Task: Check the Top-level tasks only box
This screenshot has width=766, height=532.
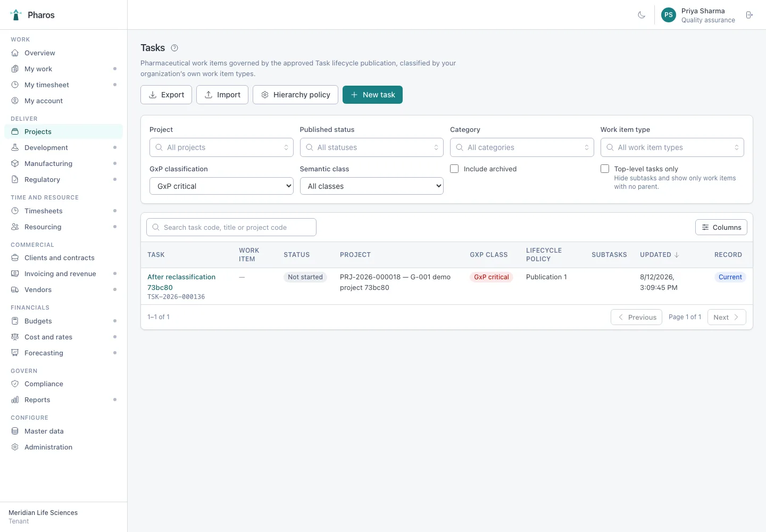Action: coord(605,169)
